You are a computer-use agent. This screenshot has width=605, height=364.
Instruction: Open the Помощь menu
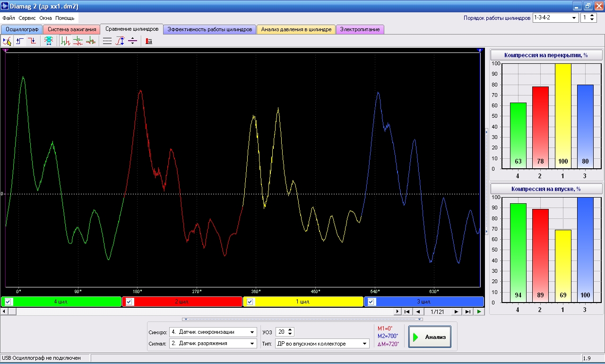coord(65,18)
